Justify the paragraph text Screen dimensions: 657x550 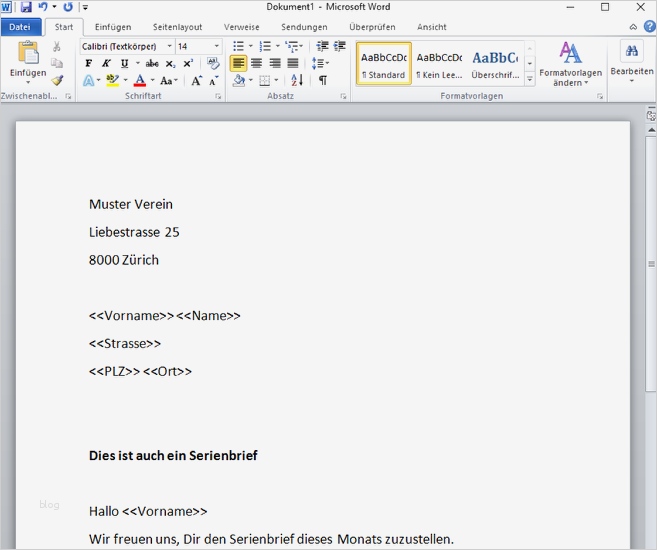293,63
